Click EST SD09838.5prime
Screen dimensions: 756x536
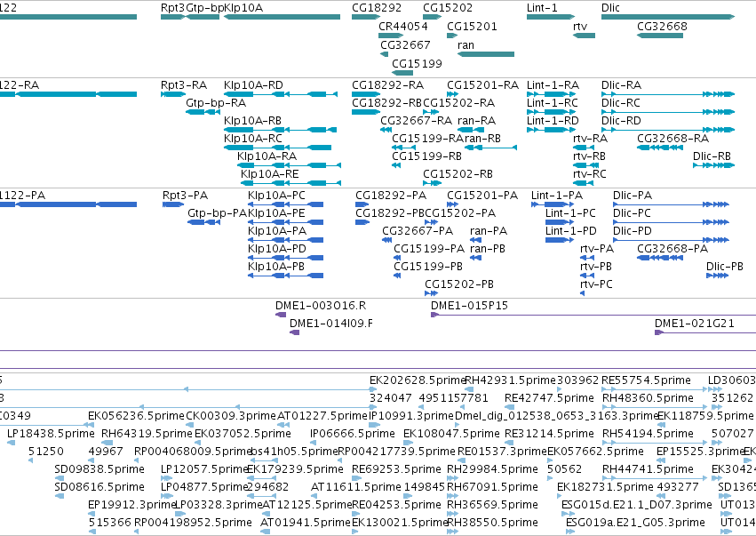click(x=59, y=478)
